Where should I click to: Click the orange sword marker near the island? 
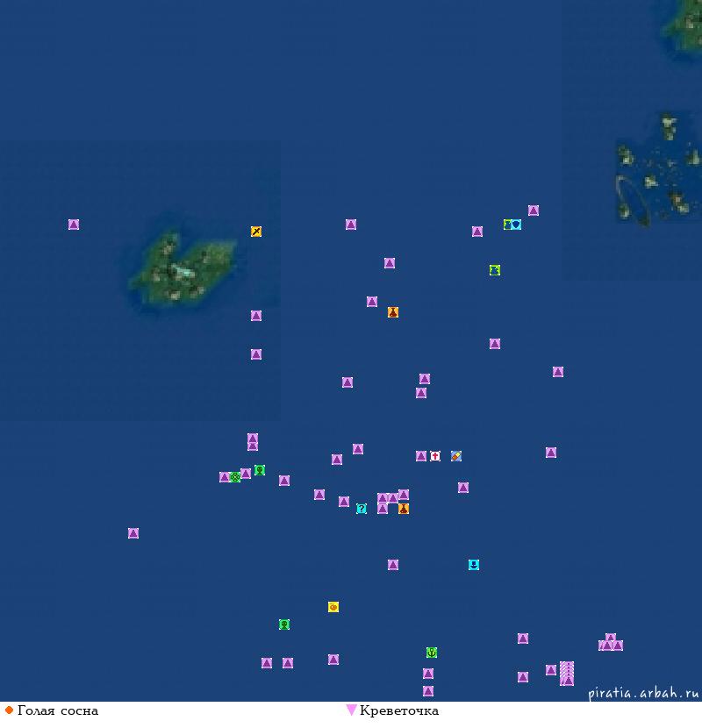(x=256, y=232)
